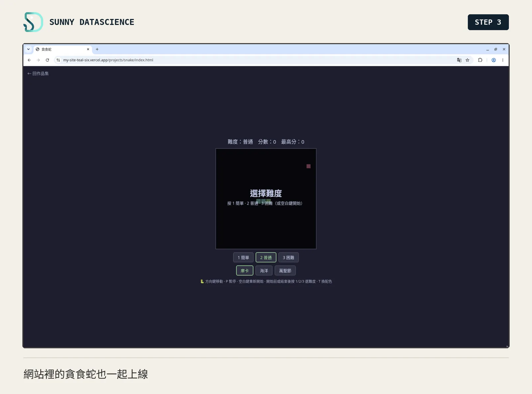Restore down the browser window

point(496,49)
